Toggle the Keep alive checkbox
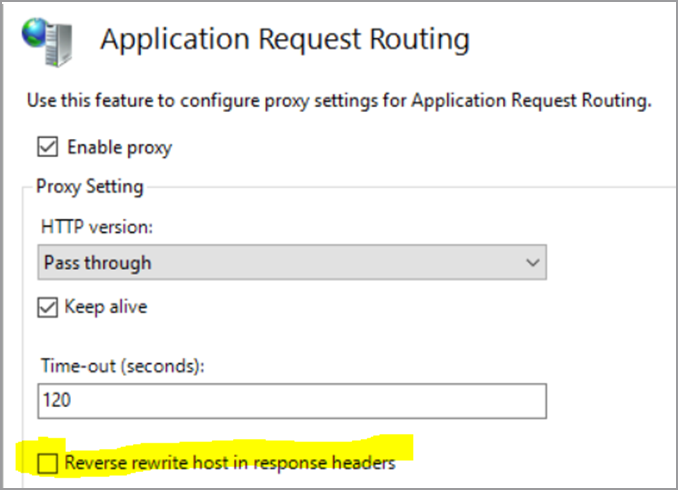678x490 pixels. click(48, 307)
